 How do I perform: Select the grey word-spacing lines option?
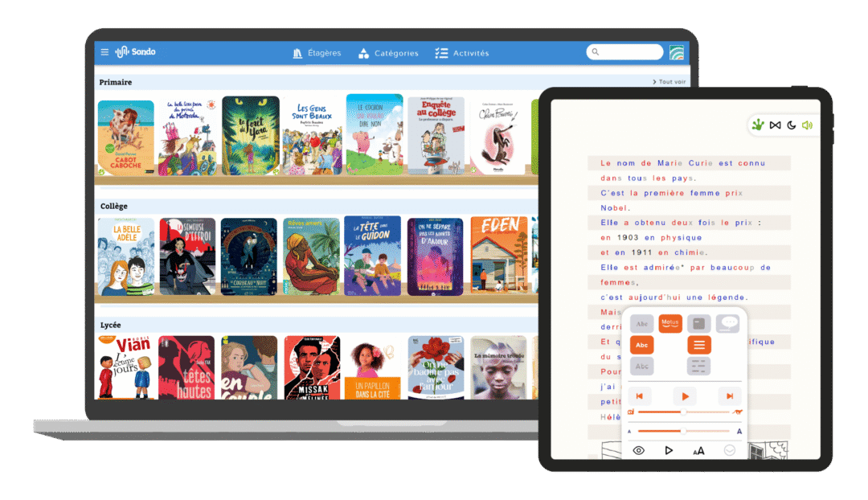[698, 366]
